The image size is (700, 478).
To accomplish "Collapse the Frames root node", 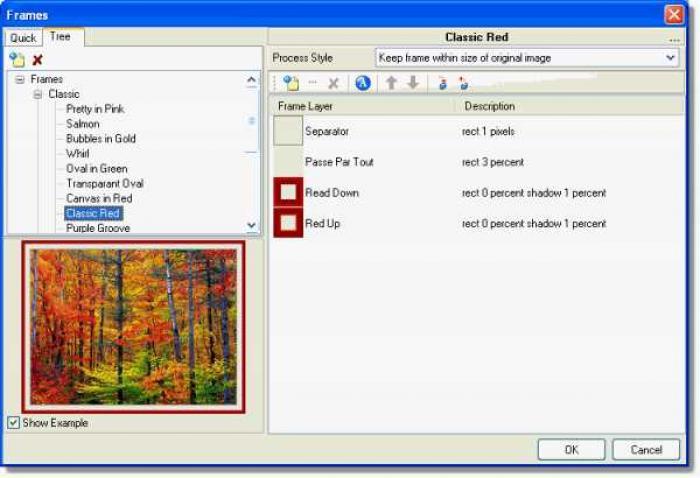I will (20, 80).
